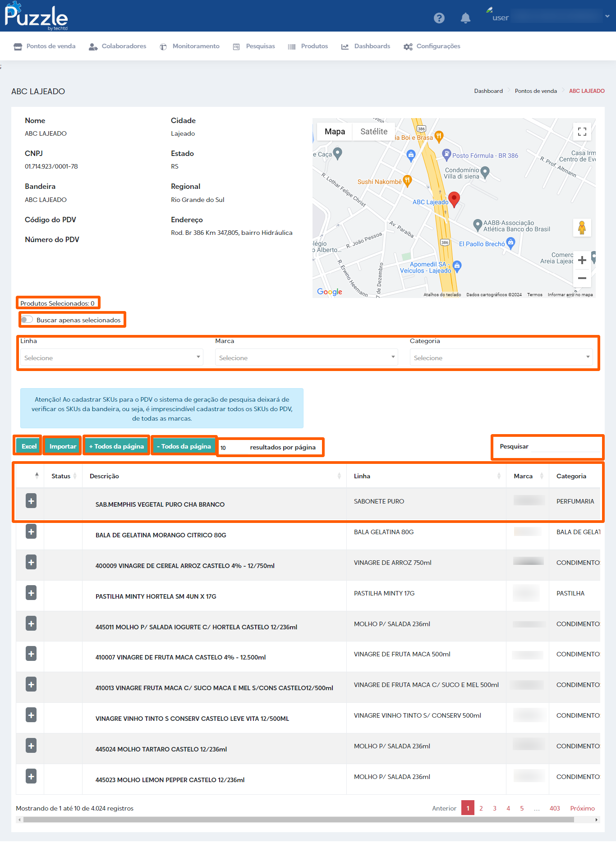This screenshot has width=616, height=843.
Task: Click Informar erro no mapa link
Action: click(570, 295)
